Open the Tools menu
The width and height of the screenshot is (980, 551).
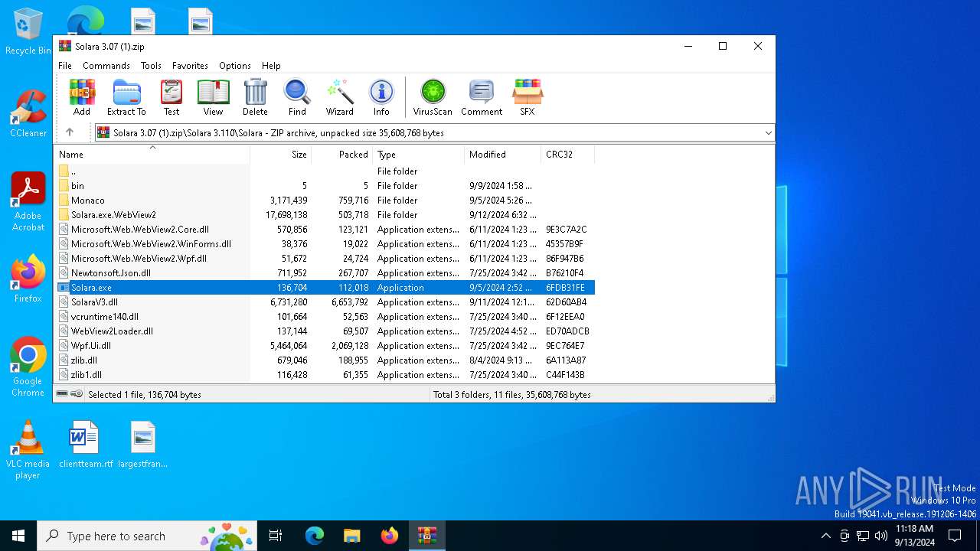tap(151, 66)
